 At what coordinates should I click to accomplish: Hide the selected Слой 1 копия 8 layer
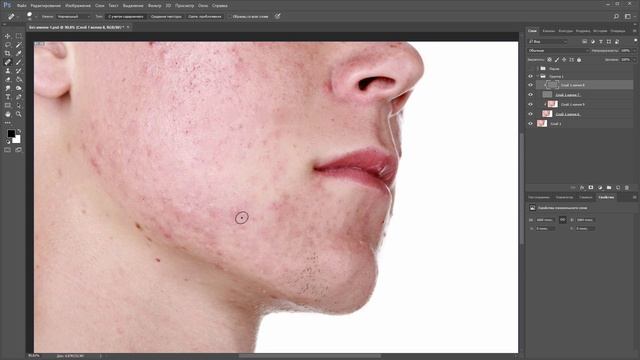pos(531,85)
